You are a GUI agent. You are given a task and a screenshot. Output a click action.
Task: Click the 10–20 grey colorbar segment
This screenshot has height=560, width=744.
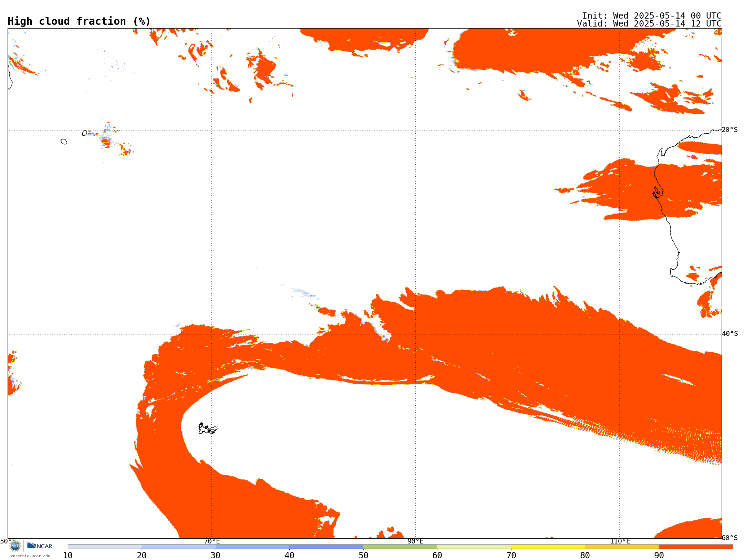[x=105, y=547]
